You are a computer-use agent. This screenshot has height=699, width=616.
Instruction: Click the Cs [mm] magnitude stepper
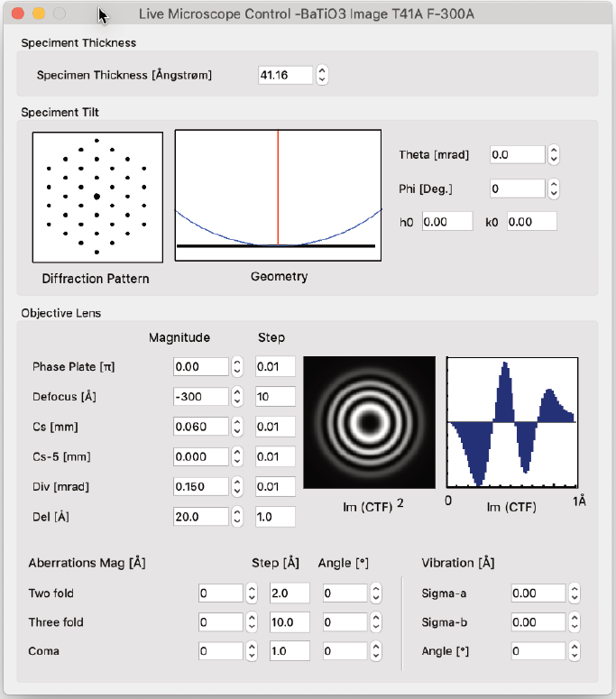click(237, 427)
